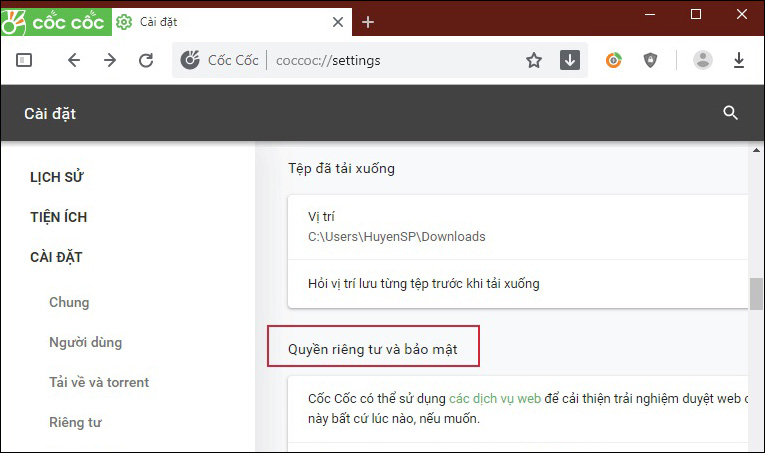This screenshot has height=453, width=765.
Task: Close the browser window
Action: tap(742, 15)
